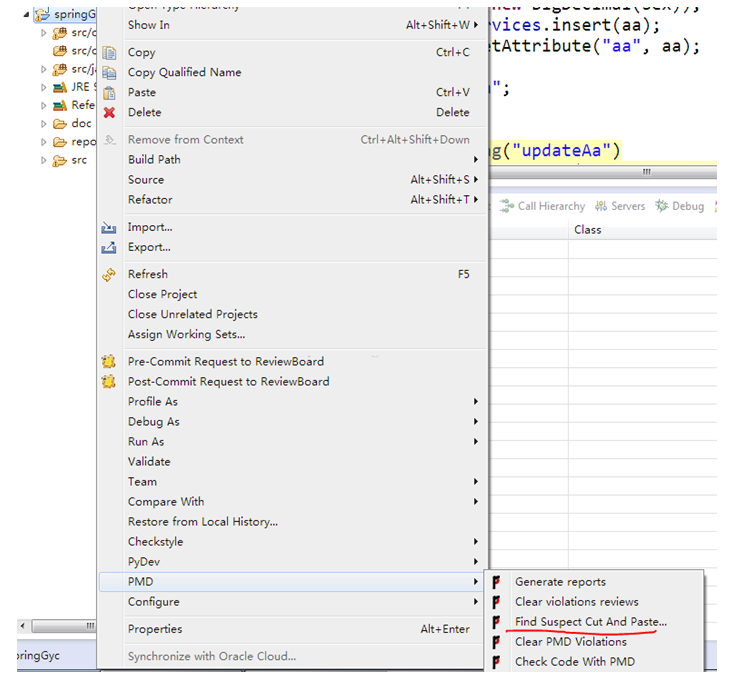Click the Paste clipboard icon

tap(109, 93)
